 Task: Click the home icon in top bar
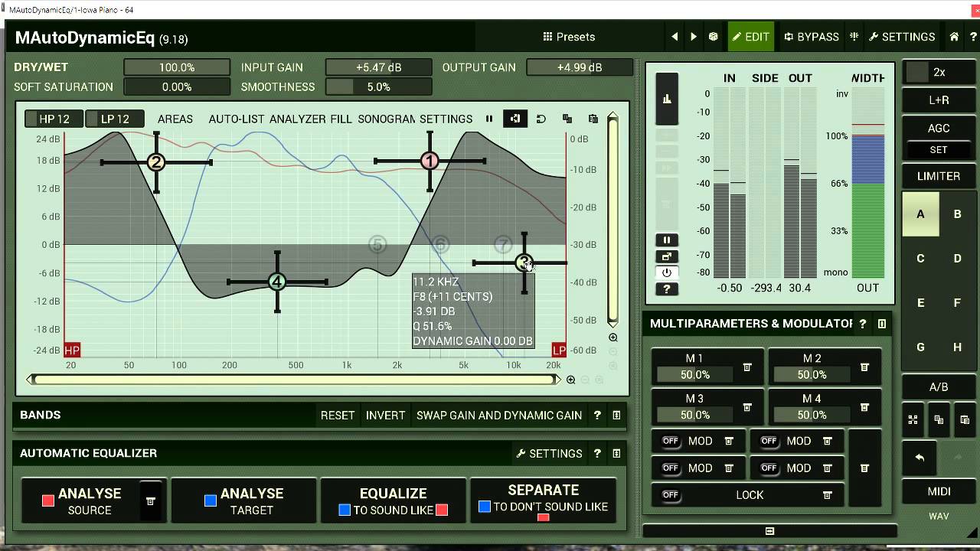[954, 37]
